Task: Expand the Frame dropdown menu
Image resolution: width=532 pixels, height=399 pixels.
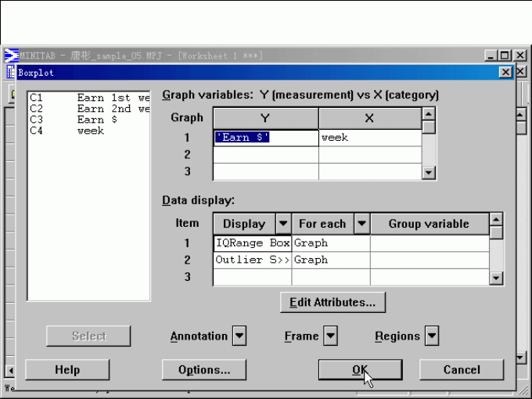Action: pyautogui.click(x=330, y=336)
